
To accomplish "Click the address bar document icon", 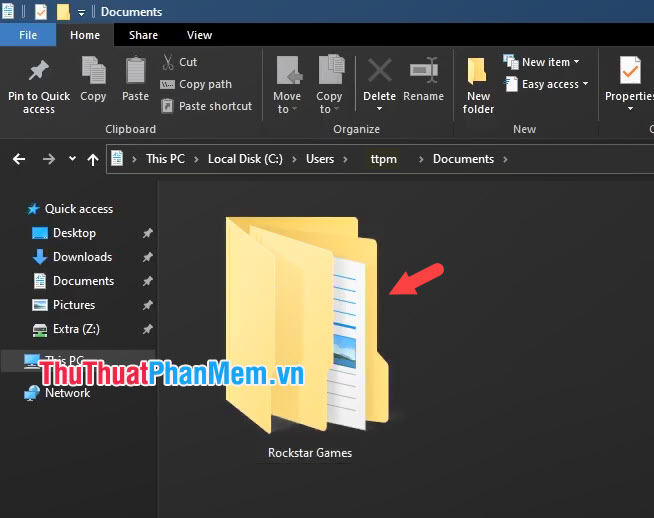I will click(117, 158).
